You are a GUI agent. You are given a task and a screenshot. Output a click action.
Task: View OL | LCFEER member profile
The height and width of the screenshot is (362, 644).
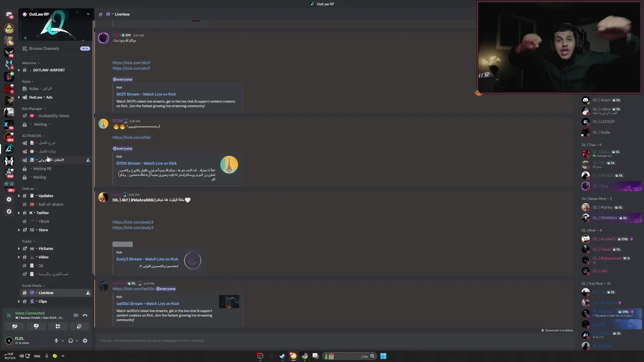[610, 121]
